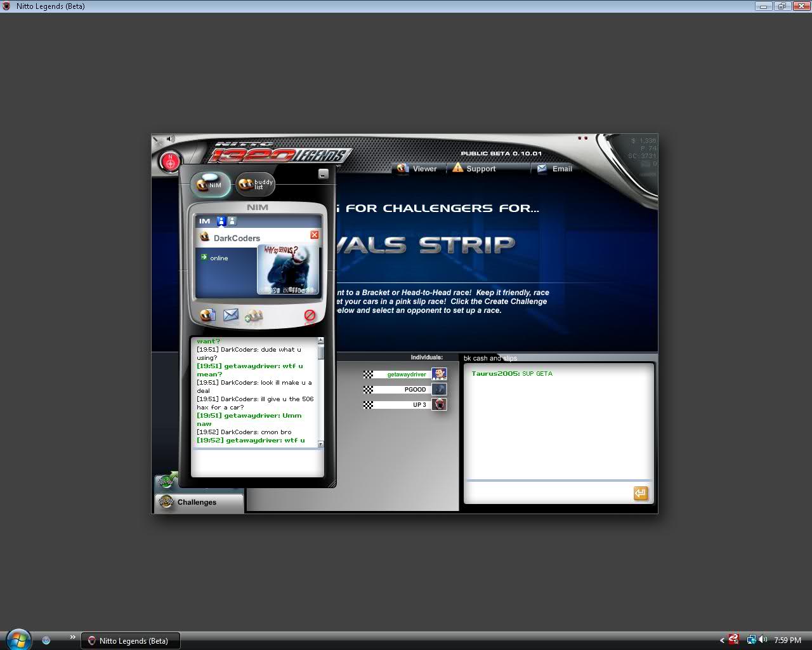Close the DarkCoders IM conversation
The width and height of the screenshot is (812, 650).
tap(314, 235)
